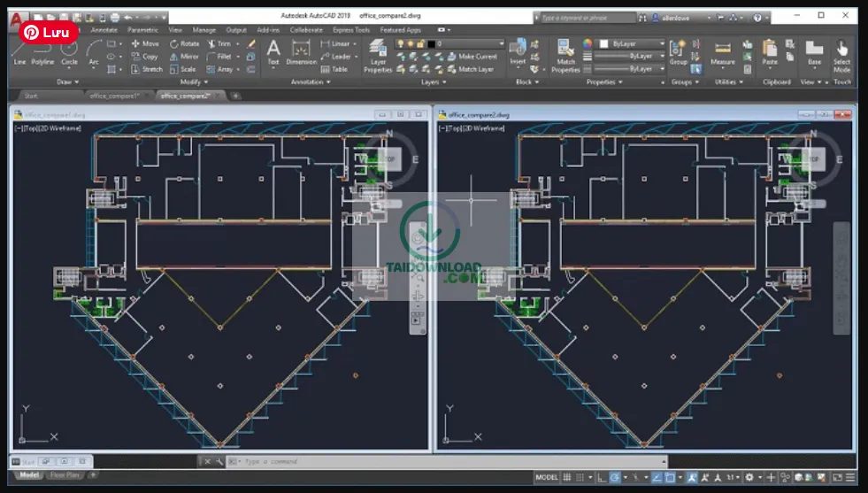Toggle the grid display in status bar
This screenshot has width=868, height=493.
[x=567, y=477]
